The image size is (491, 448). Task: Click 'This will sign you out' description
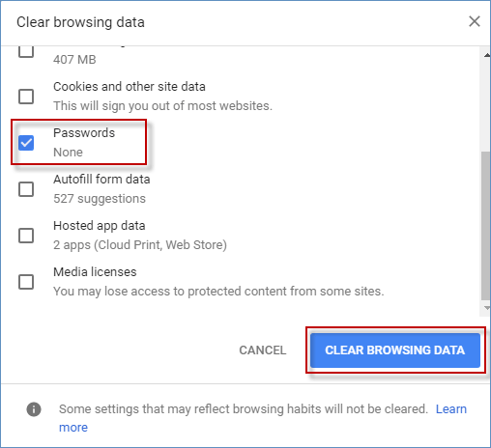tap(162, 106)
